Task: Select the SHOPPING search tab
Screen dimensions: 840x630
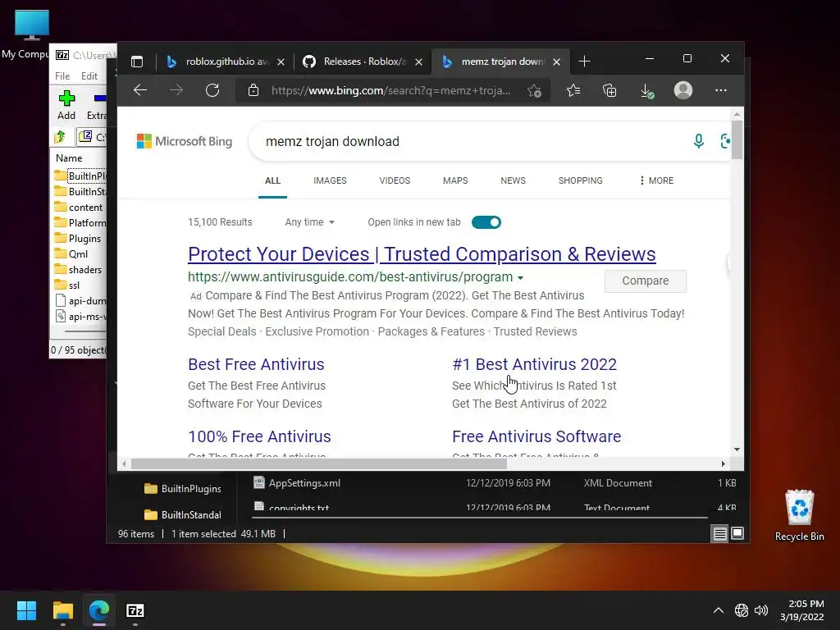Action: click(581, 180)
